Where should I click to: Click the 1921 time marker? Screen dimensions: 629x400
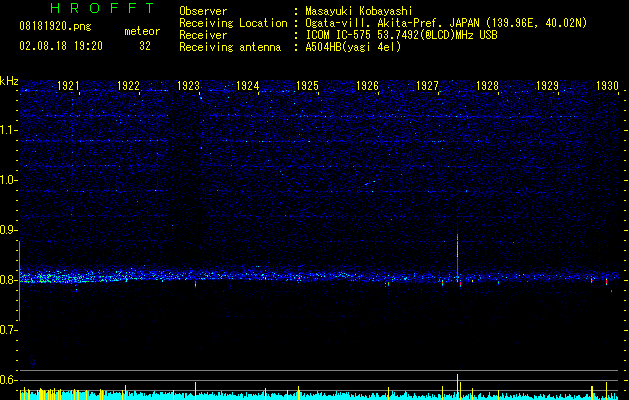[69, 85]
